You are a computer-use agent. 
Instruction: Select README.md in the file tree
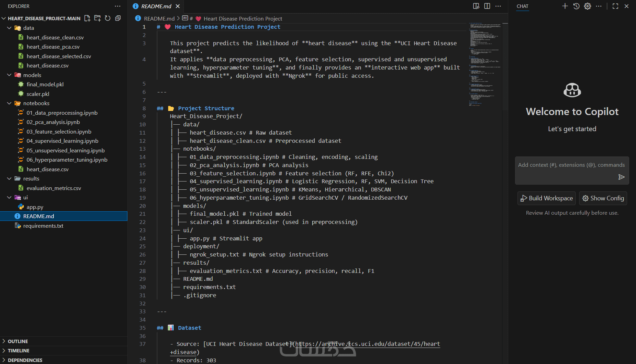[64, 216]
